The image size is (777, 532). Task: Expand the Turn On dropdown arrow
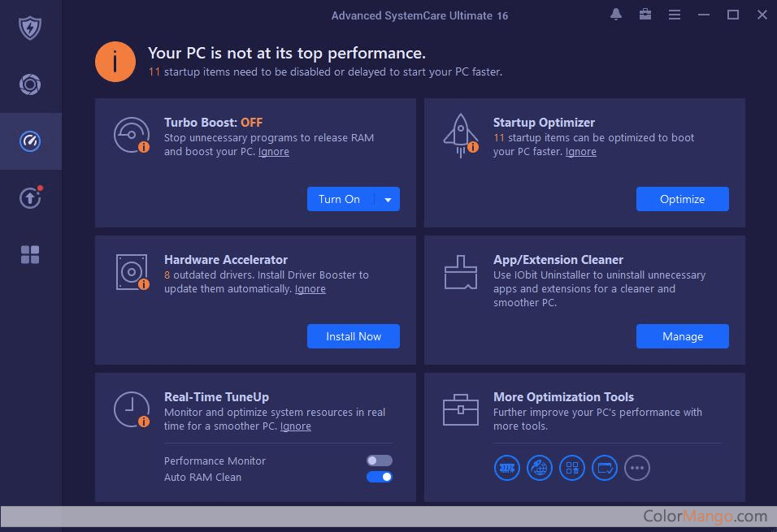click(x=388, y=200)
